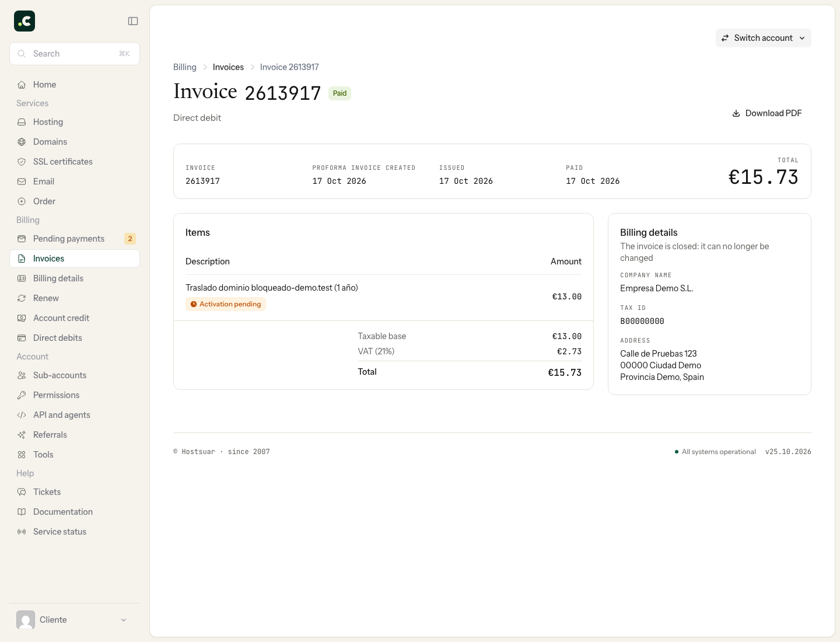The height and width of the screenshot is (642, 840).
Task: Click the Pending payments count badge 2
Action: (130, 239)
